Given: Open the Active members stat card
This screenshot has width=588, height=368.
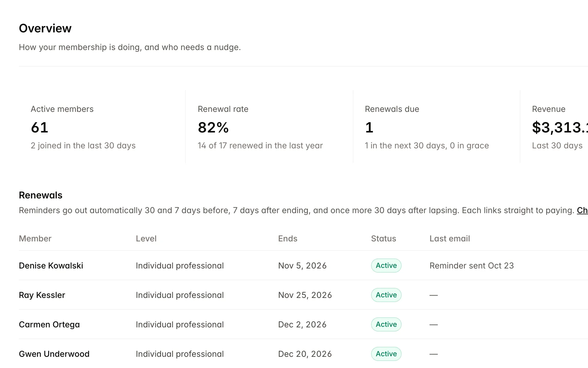Looking at the screenshot, I should (102, 127).
